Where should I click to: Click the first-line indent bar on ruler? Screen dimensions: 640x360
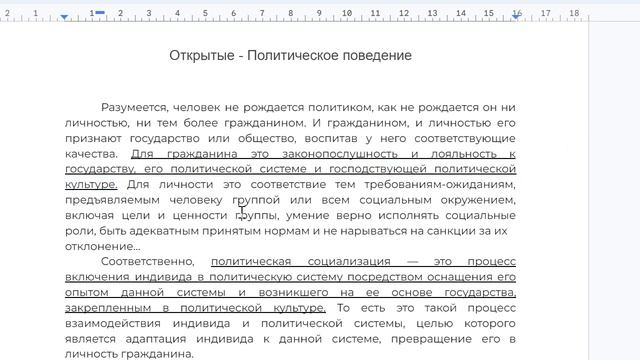click(x=100, y=13)
